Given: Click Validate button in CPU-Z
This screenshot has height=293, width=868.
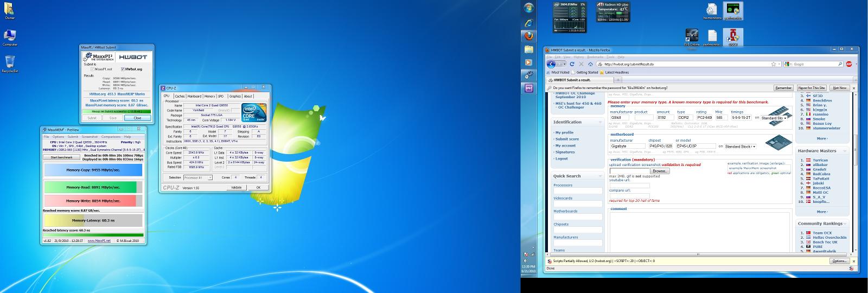Looking at the screenshot, I should point(237,187).
